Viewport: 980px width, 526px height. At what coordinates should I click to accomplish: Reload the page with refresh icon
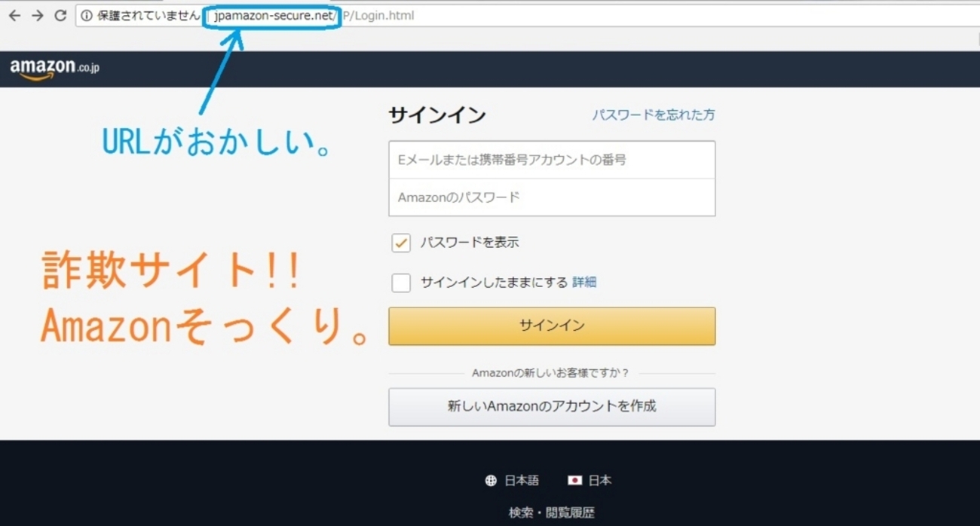(x=60, y=16)
